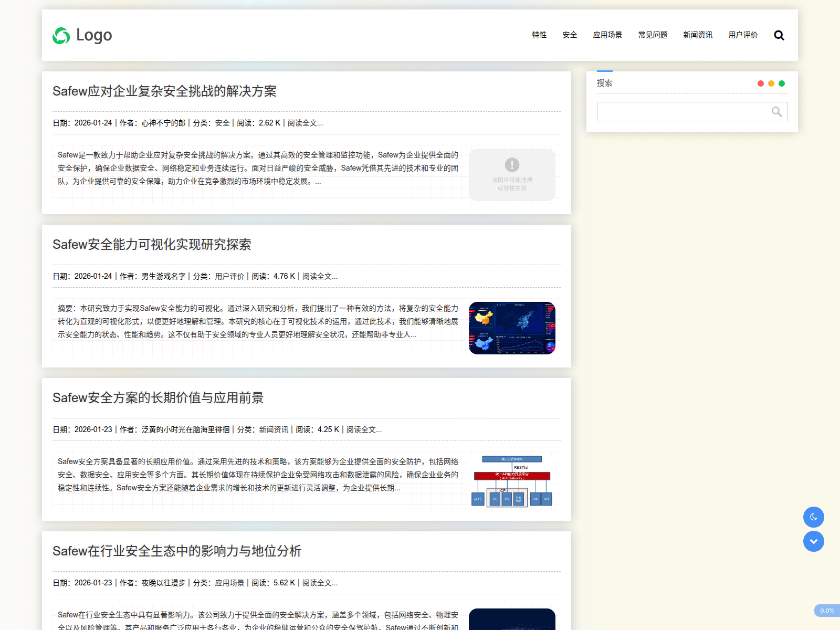
Task: Click read count 2.62 K
Action: [269, 123]
